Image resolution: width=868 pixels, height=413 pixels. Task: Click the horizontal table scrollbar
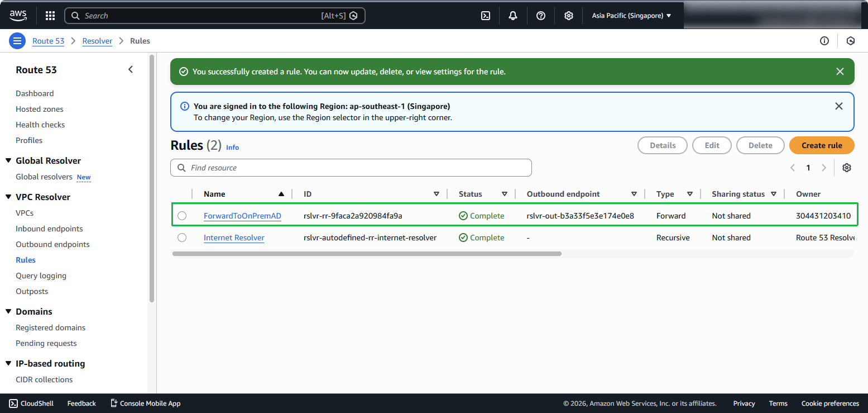(x=366, y=254)
